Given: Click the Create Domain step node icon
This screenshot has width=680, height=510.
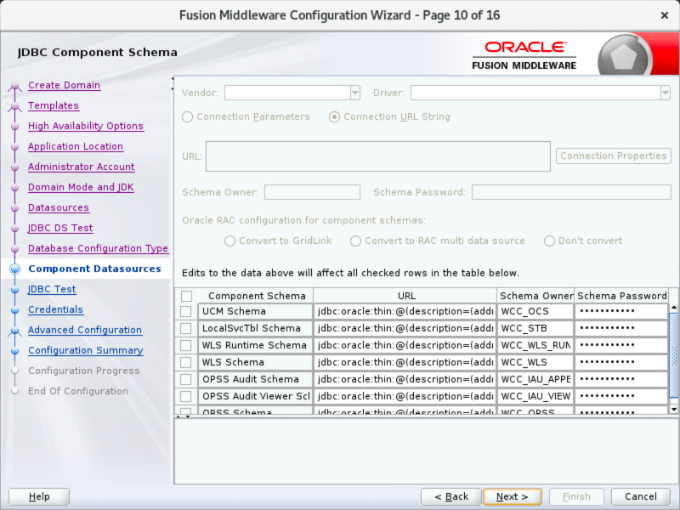Looking at the screenshot, I should pos(15,86).
